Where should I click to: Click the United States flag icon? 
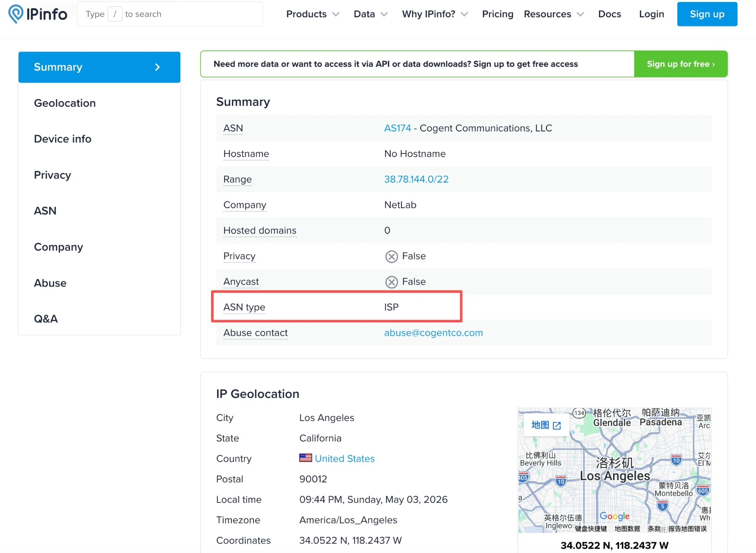coord(306,458)
